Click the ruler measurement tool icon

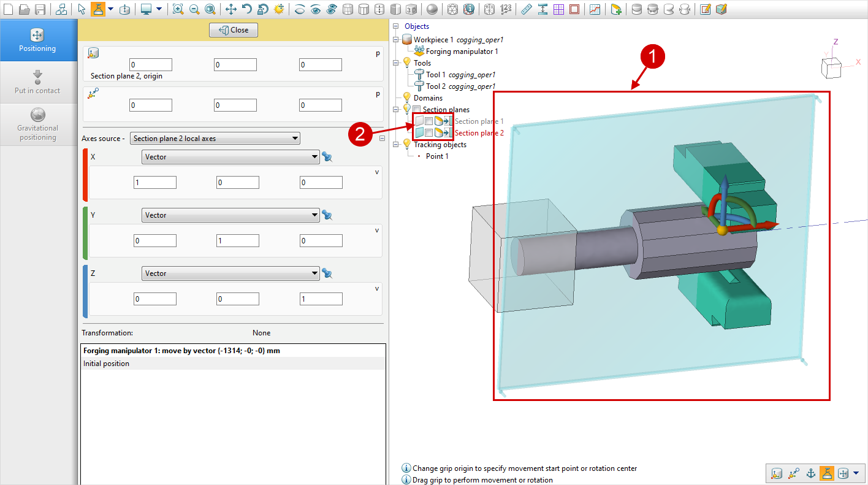pos(526,9)
